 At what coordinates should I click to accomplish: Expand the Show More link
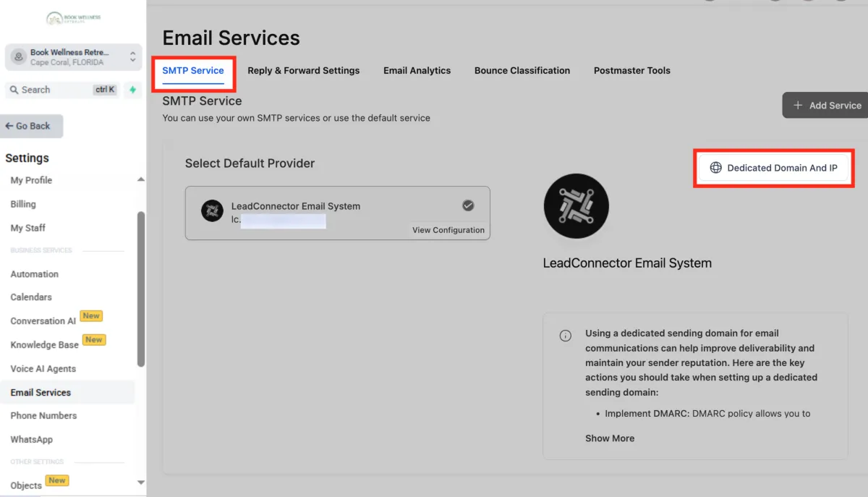point(610,438)
